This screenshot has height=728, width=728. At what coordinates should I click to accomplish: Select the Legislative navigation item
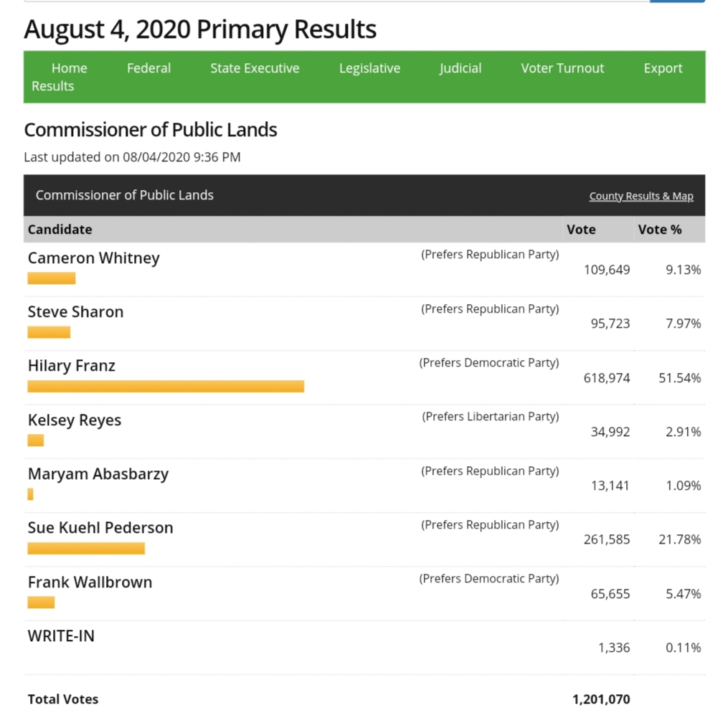[369, 69]
